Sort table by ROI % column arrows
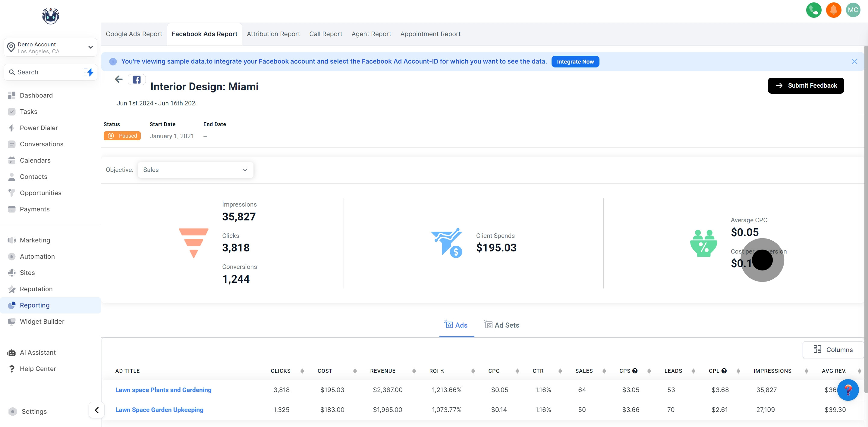The width and height of the screenshot is (868, 427). click(473, 371)
